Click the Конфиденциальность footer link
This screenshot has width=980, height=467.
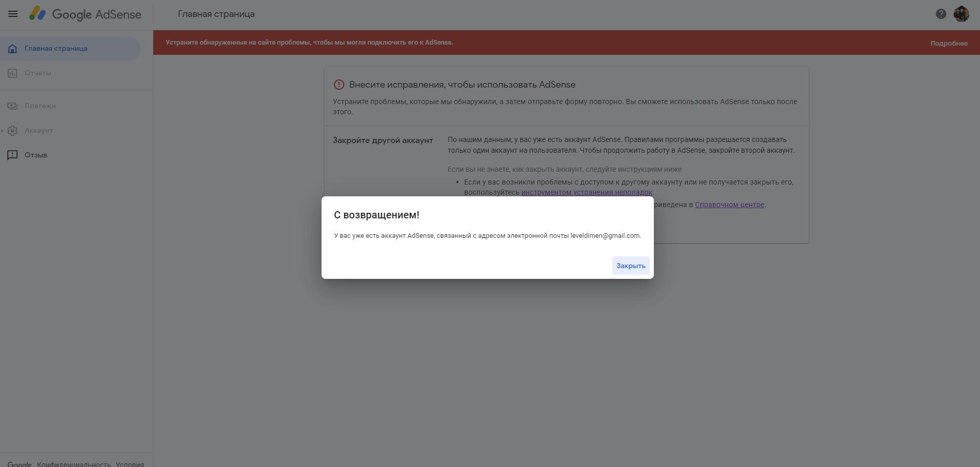click(74, 464)
